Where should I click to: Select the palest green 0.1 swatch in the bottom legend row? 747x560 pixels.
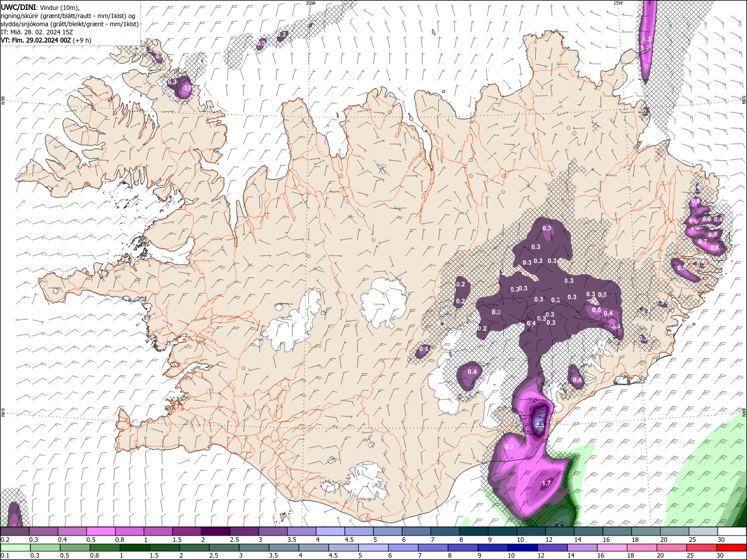tap(15, 548)
